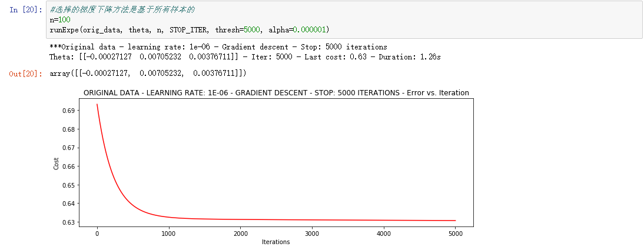The width and height of the screenshot is (644, 250).
Task: Click the 4000 x-axis tick label
Action: coord(384,234)
